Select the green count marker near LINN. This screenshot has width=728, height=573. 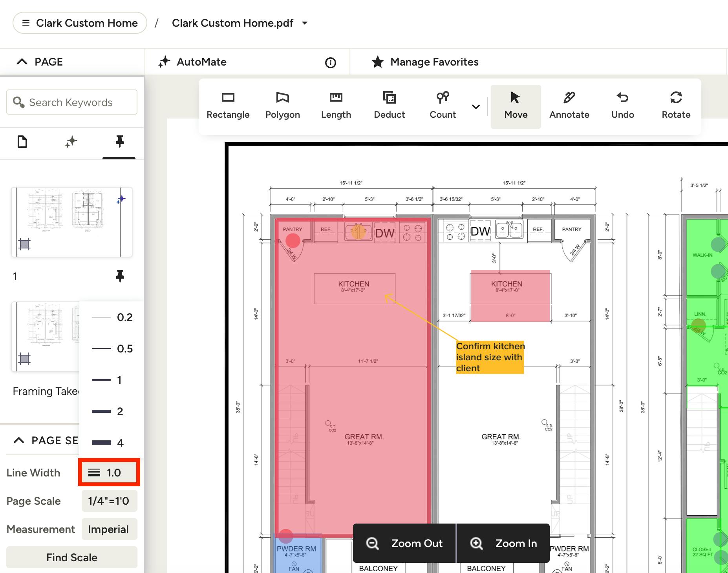tap(698, 325)
